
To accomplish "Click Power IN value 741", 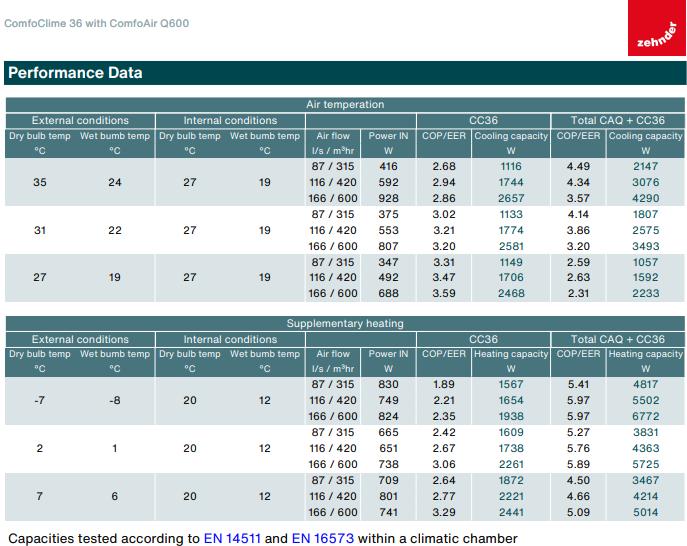I will (388, 512).
